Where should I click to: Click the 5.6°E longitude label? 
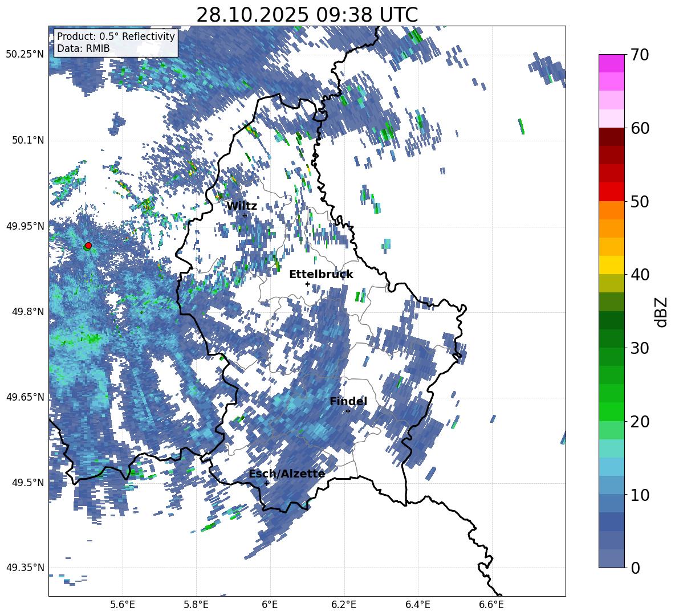123,605
